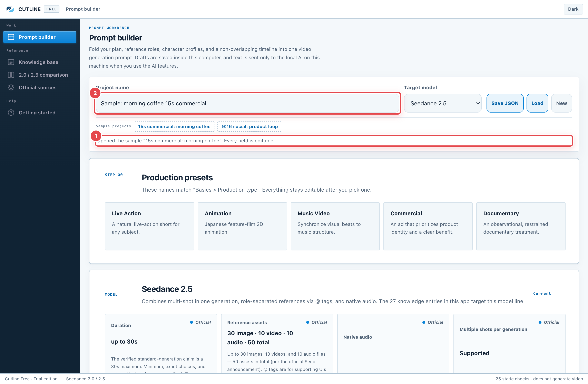Click Save JSON button
This screenshot has height=384, width=588.
[505, 103]
